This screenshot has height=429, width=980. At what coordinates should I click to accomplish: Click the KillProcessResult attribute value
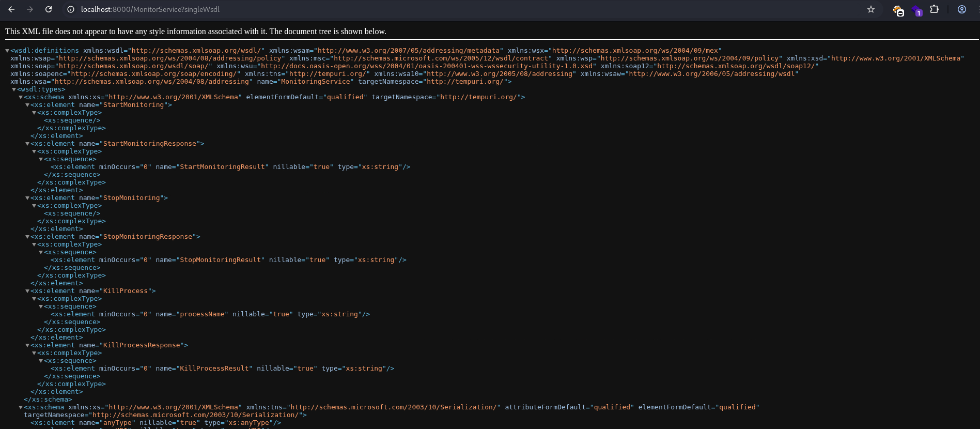[214, 369]
